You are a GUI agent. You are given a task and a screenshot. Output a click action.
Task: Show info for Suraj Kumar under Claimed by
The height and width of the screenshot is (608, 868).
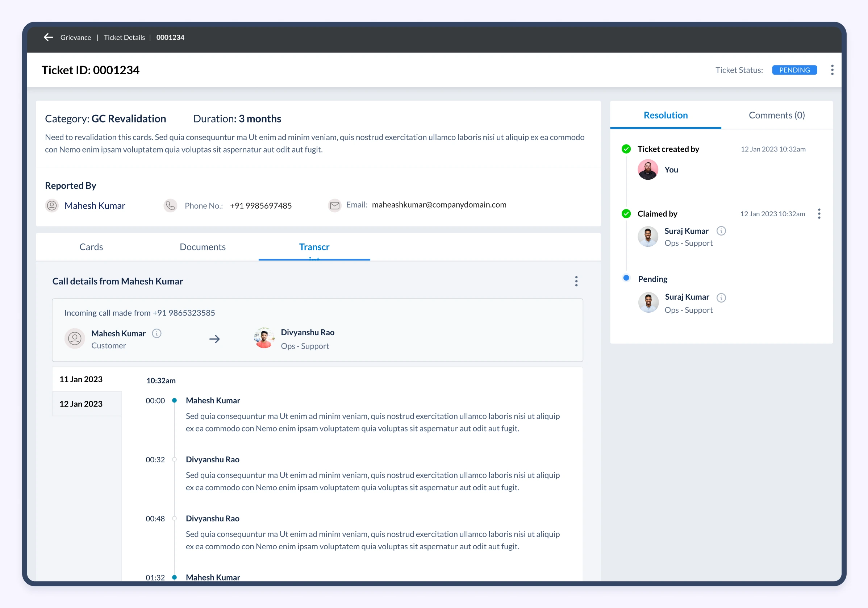click(x=721, y=231)
